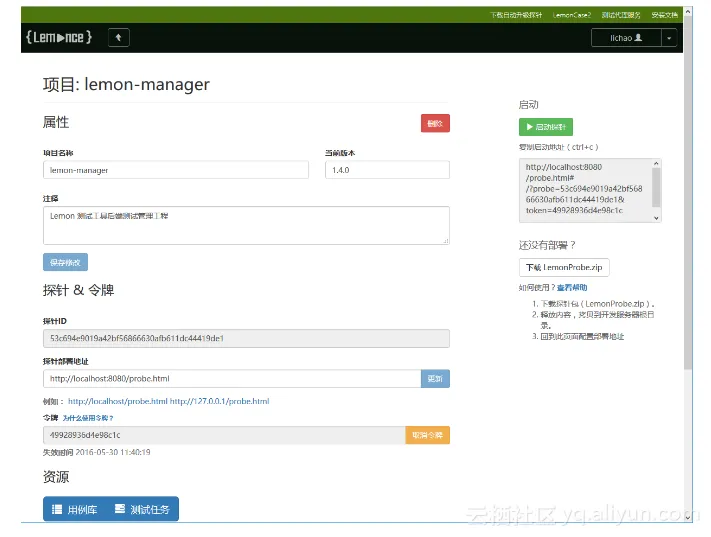Open the dropdown caret next to lichao
Screen dimensions: 711x537
pyautogui.click(x=669, y=38)
